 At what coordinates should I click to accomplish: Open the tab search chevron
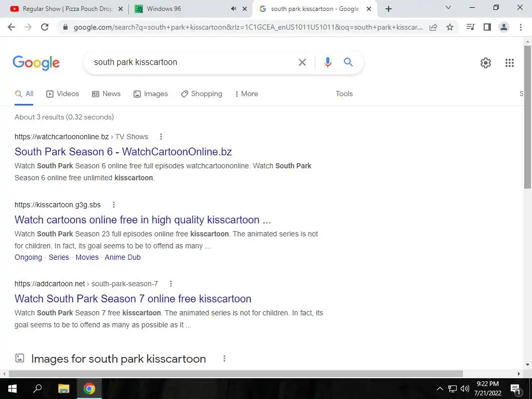point(448,7)
